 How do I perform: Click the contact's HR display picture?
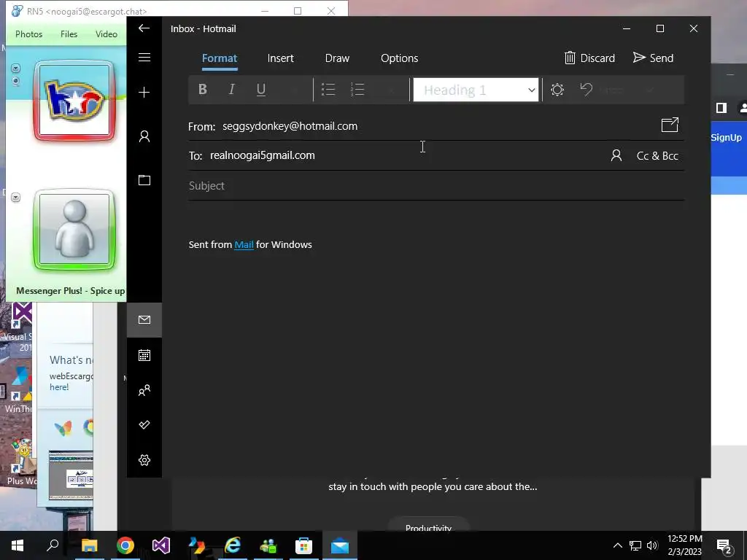(74, 101)
